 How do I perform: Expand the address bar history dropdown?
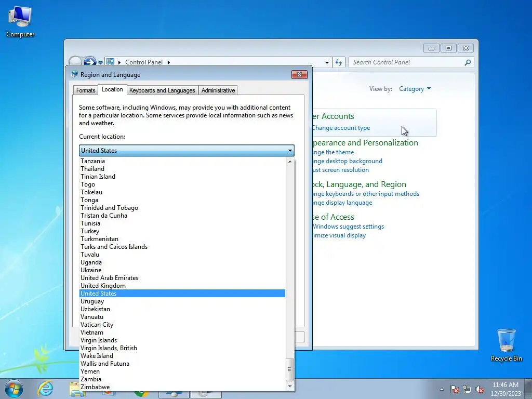[327, 62]
